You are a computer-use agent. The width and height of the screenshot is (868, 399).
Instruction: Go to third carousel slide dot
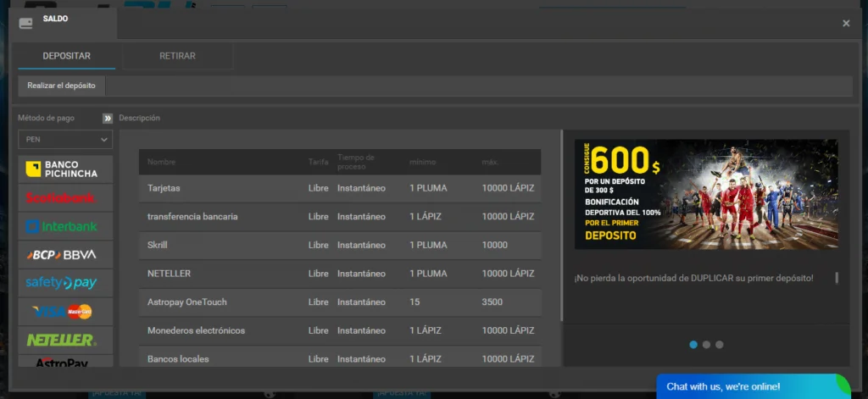pyautogui.click(x=719, y=345)
